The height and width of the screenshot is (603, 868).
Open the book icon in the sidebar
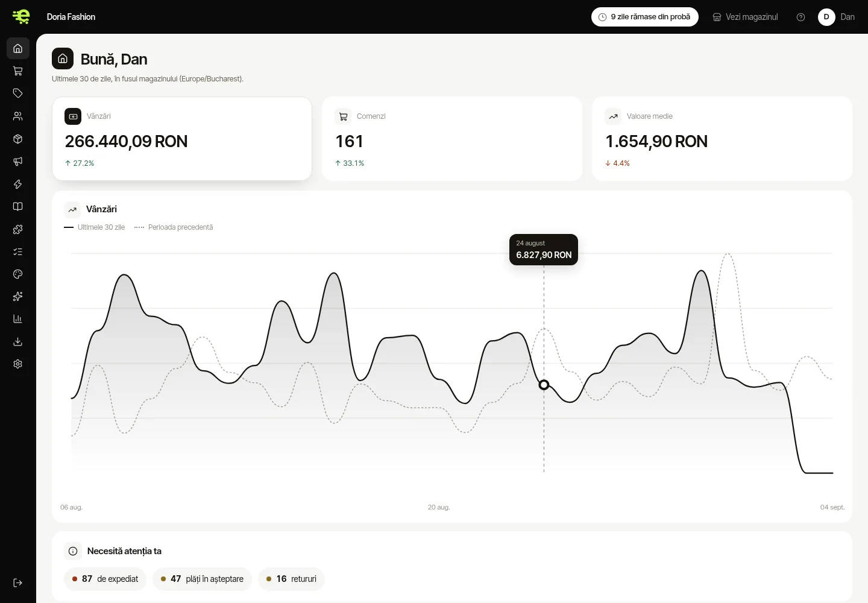click(18, 206)
